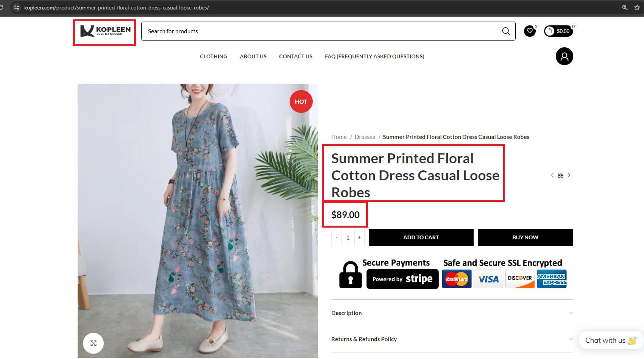Click the BUY NOW button
This screenshot has height=359, width=644.
525,237
